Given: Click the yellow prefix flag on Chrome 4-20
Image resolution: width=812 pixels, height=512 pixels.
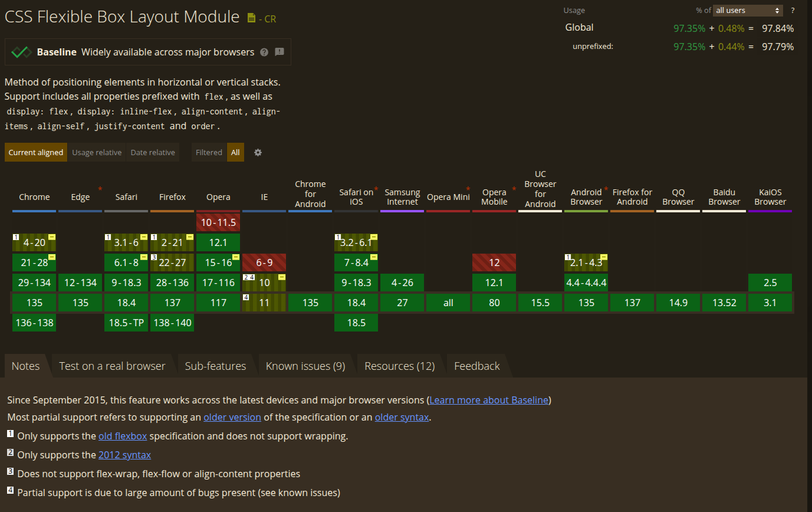Looking at the screenshot, I should click(52, 237).
